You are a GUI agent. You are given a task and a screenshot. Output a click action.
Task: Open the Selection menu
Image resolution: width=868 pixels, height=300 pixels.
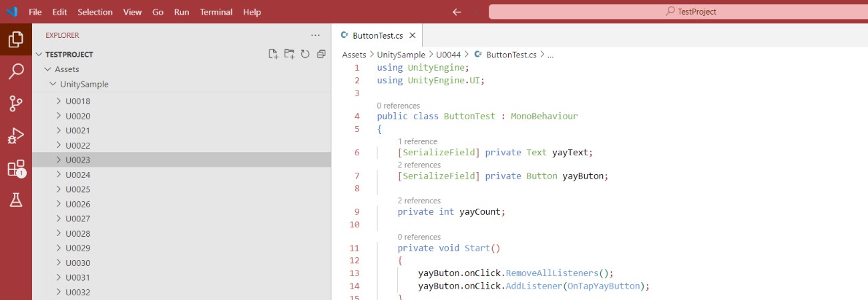(95, 12)
